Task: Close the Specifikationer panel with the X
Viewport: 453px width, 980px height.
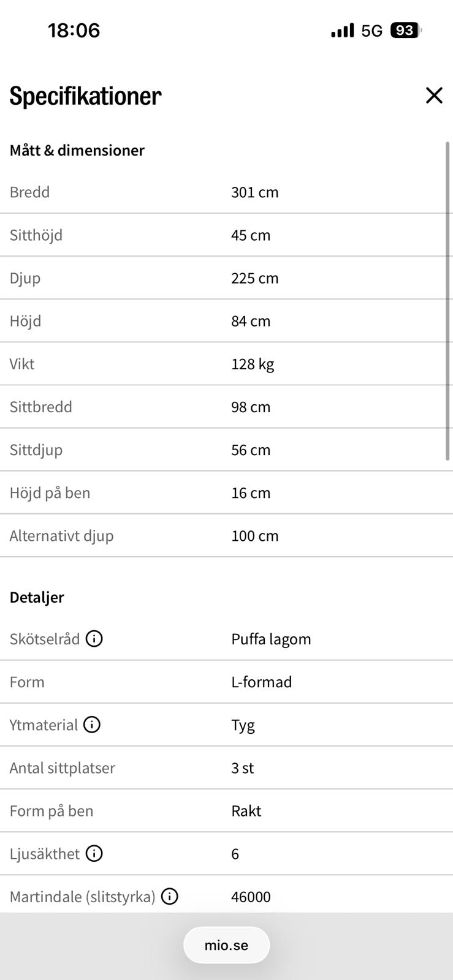Action: 433,95
